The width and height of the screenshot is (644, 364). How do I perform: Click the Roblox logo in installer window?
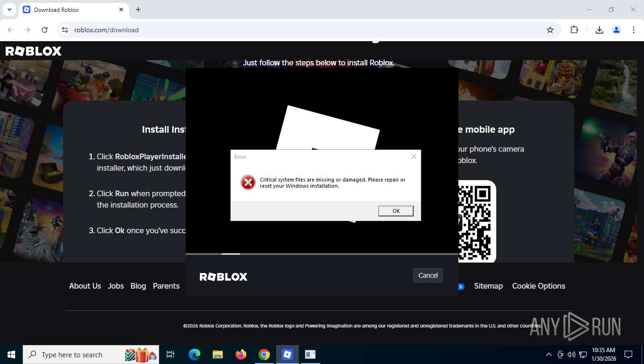[224, 277]
